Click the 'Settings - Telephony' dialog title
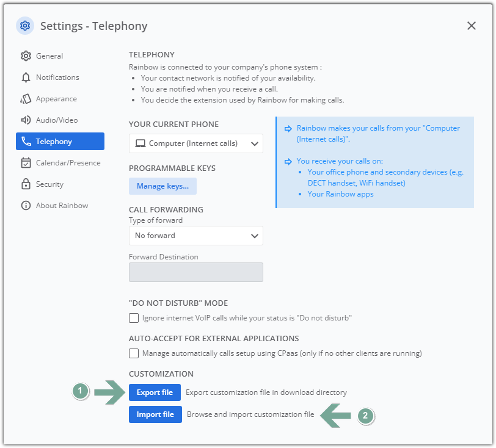The height and width of the screenshot is (448, 496). click(x=94, y=26)
